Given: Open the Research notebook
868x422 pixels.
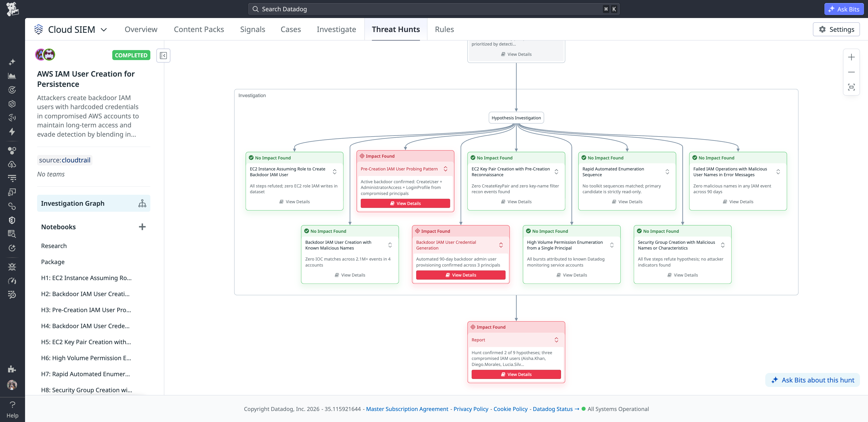Looking at the screenshot, I should pyautogui.click(x=54, y=246).
